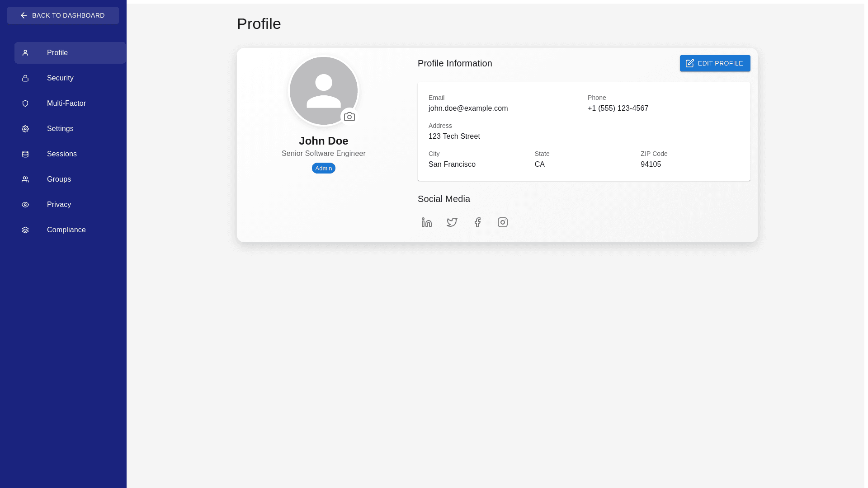Click the eye icon next to Privacy

click(x=25, y=205)
